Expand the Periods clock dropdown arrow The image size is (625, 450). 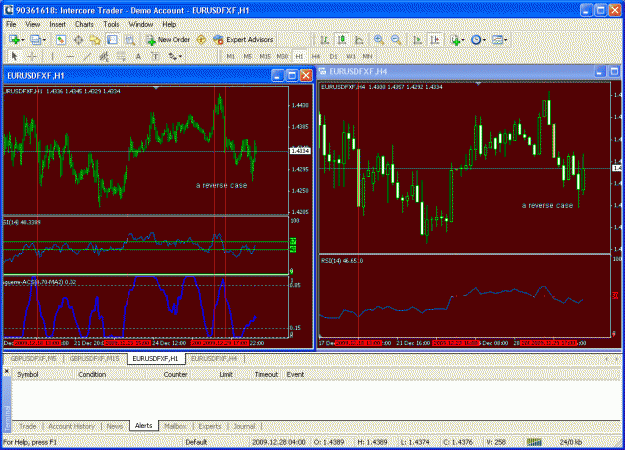click(x=484, y=40)
